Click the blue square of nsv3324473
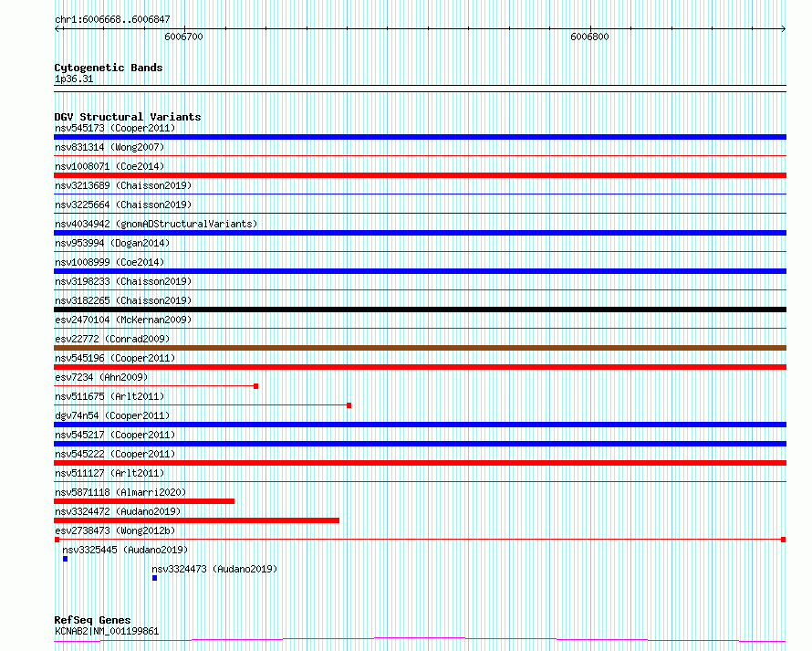 154,578
